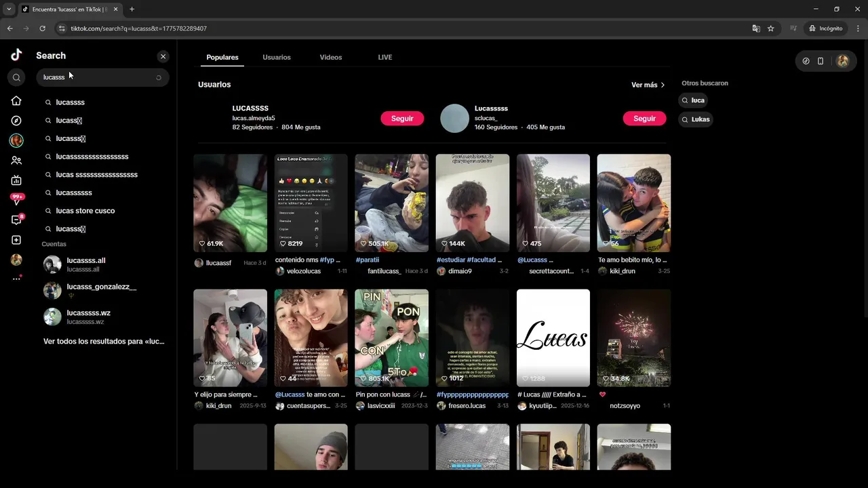Switch to the LIVE tab
The image size is (868, 488).
(385, 58)
